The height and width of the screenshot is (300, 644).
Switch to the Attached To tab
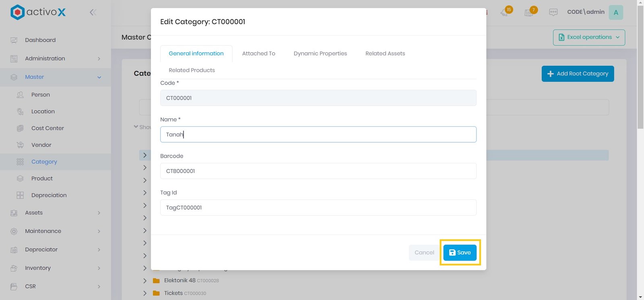pos(258,53)
